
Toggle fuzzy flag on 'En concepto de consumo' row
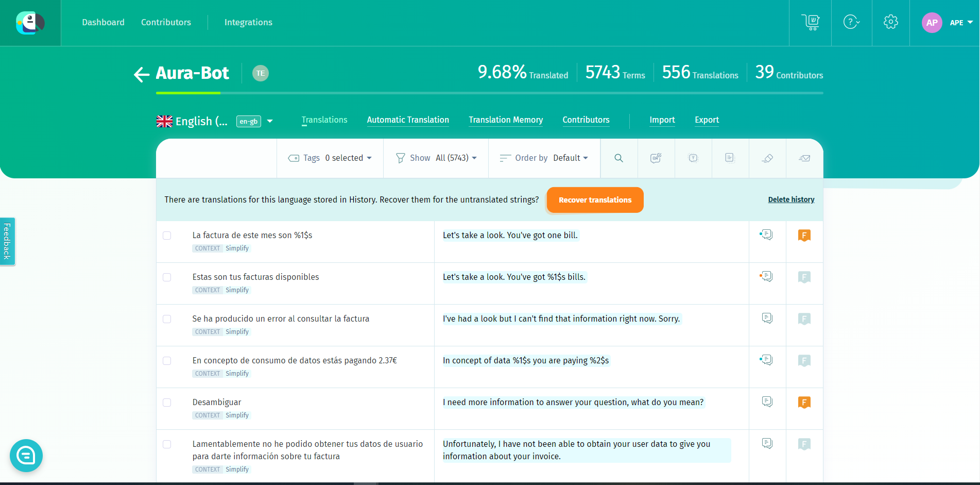804,361
